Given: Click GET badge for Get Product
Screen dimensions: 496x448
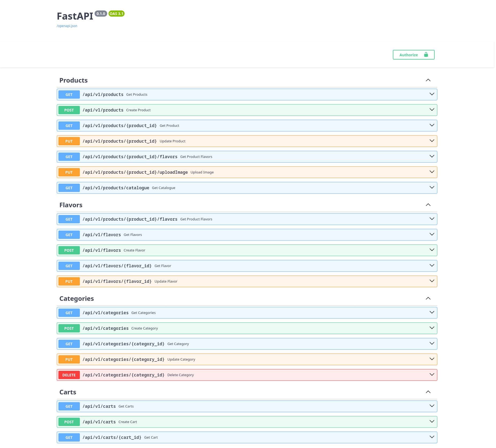Looking at the screenshot, I should click(69, 126).
